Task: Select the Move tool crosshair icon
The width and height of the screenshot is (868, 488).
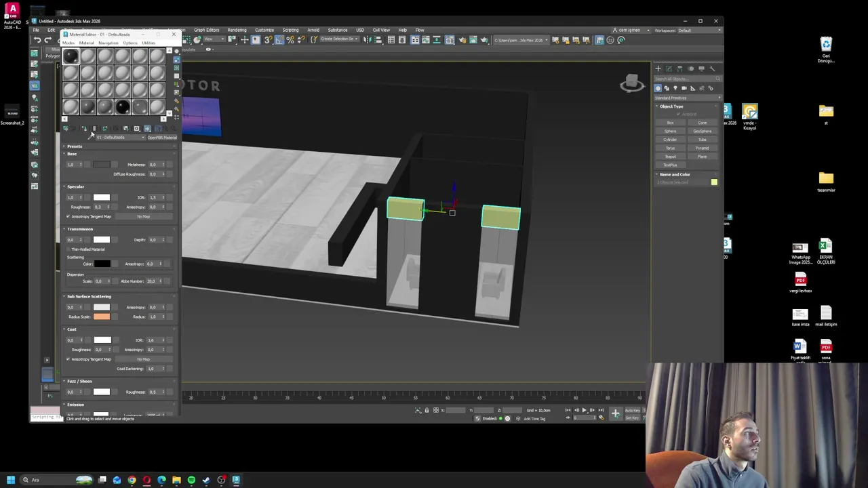Action: pyautogui.click(x=244, y=40)
